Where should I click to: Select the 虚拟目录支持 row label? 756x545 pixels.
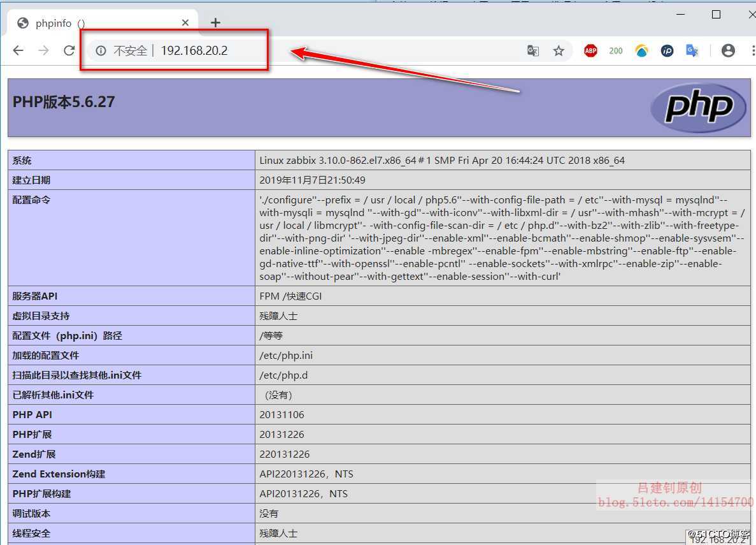coord(41,316)
